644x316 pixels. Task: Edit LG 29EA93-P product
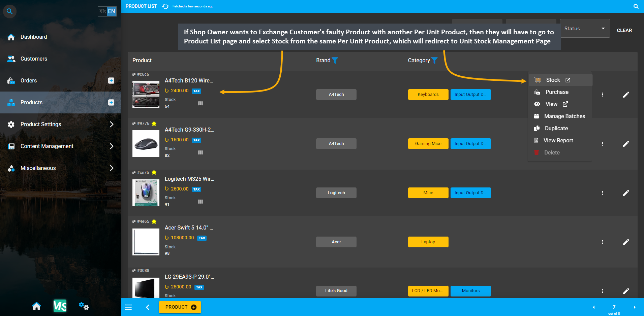626,291
